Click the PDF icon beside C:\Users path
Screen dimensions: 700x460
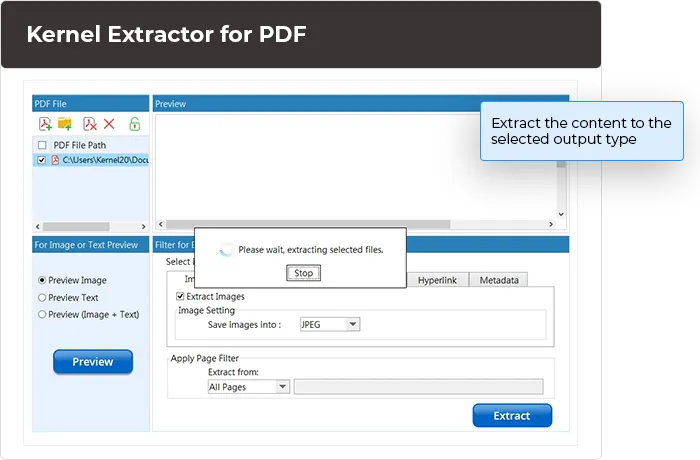point(55,160)
